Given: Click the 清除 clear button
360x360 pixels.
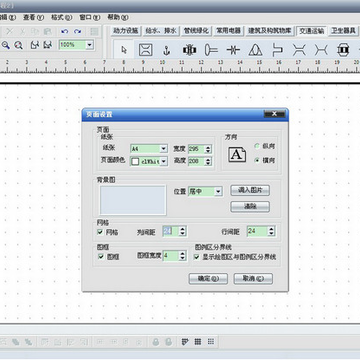Looking at the screenshot, I should 250,206.
